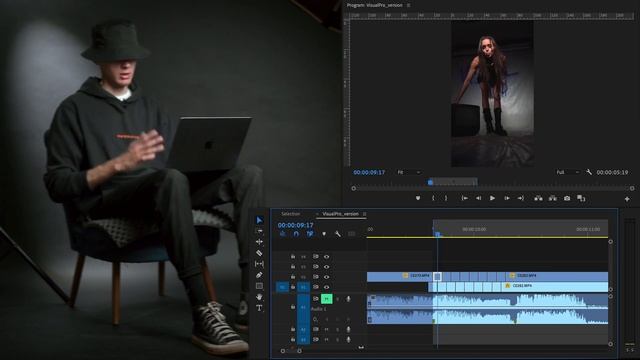Step back one frame
640x360 pixels.
[478, 198]
